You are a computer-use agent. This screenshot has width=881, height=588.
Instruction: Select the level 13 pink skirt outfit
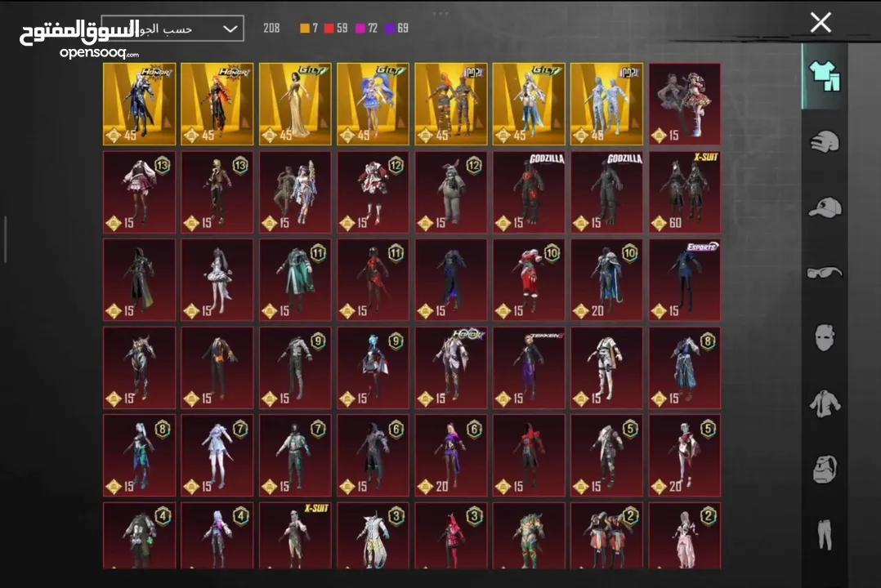(x=139, y=192)
